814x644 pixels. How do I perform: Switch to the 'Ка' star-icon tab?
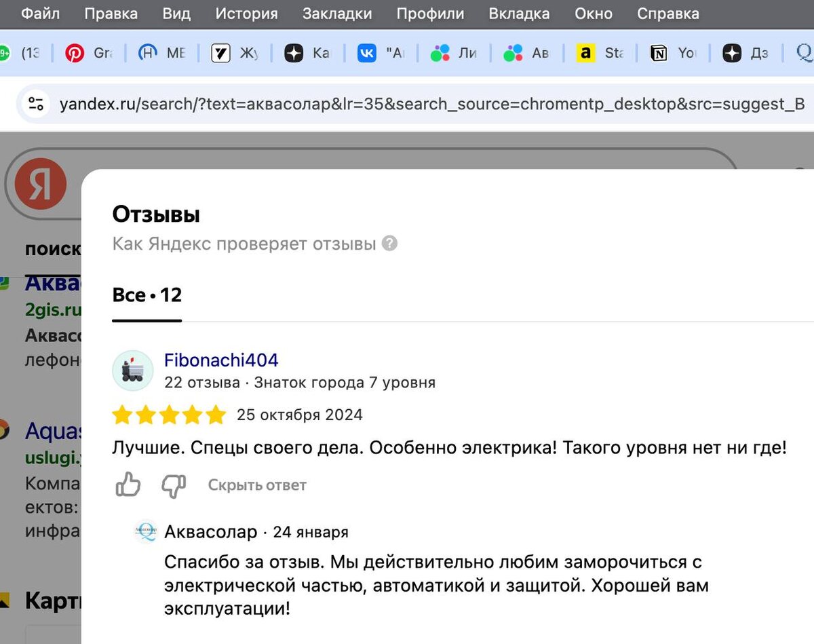307,53
